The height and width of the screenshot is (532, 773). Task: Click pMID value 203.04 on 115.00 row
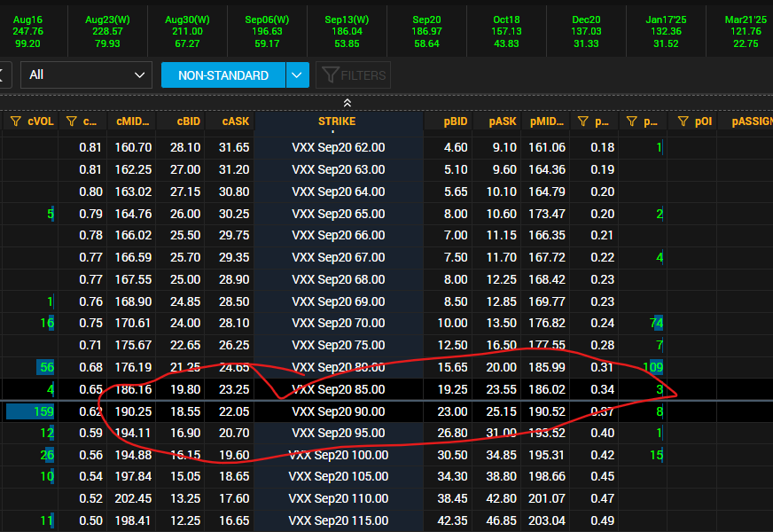(x=547, y=520)
